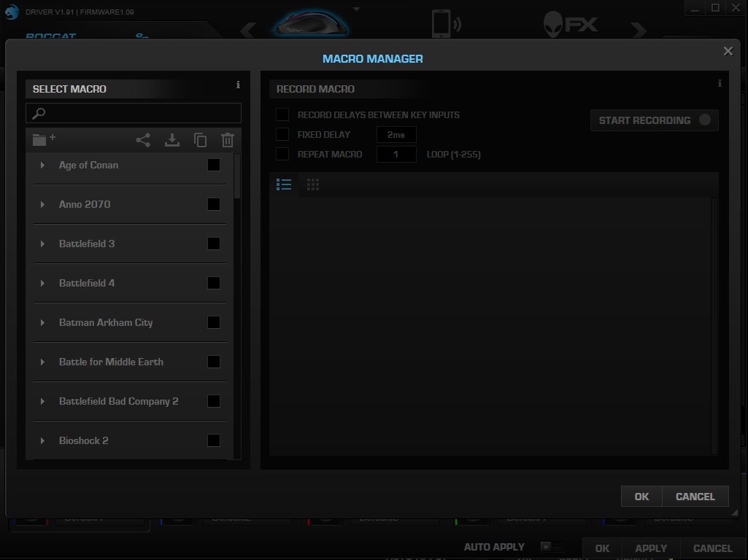This screenshot has height=560, width=748.
Task: Check the Repeat Macro checkbox
Action: click(x=282, y=154)
